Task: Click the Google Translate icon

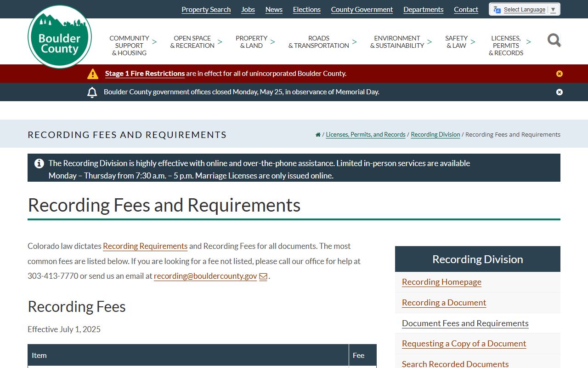Action: coord(497,10)
